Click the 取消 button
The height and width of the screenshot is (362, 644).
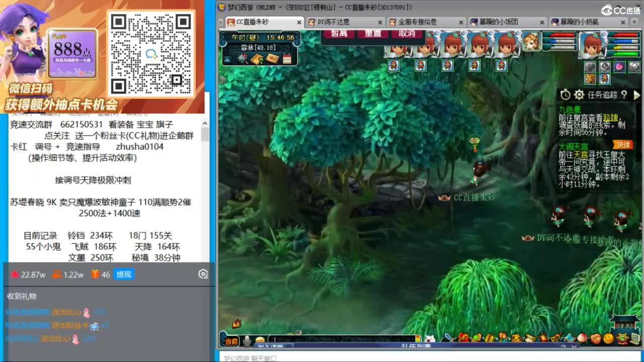(x=407, y=34)
